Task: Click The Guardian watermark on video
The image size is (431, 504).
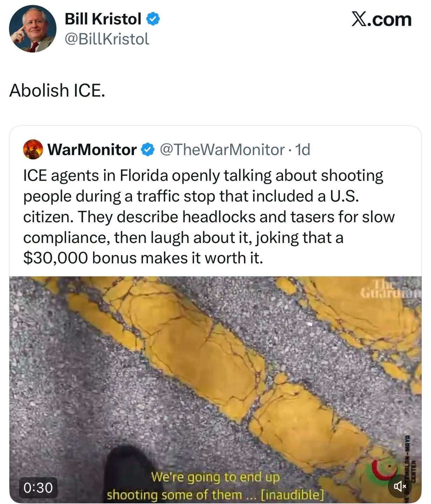Action: tap(390, 289)
